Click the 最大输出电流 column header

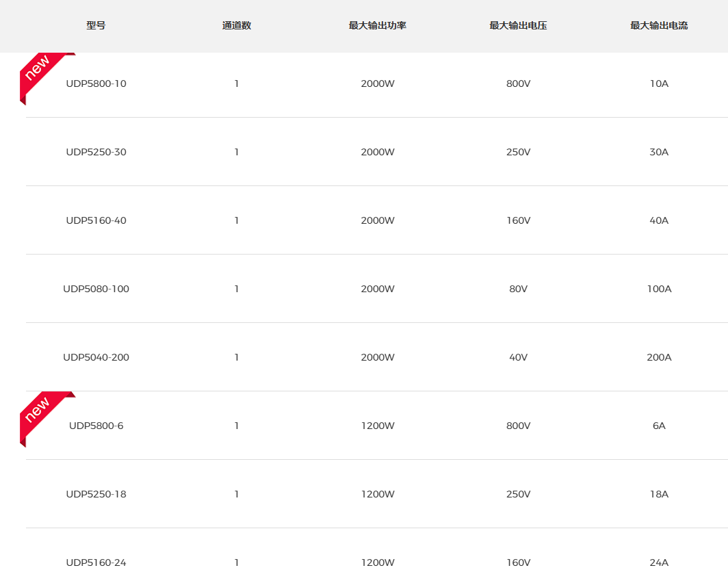click(x=659, y=26)
